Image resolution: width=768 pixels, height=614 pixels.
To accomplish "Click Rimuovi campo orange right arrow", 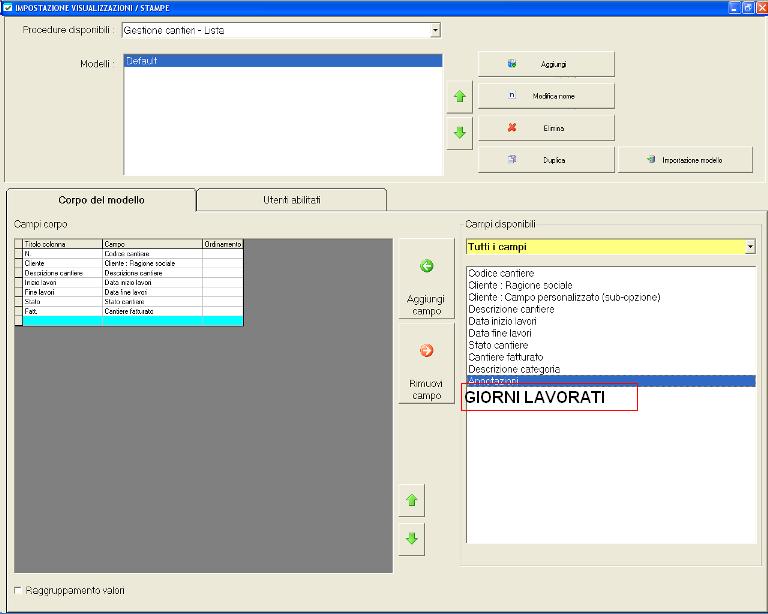I will click(426, 363).
